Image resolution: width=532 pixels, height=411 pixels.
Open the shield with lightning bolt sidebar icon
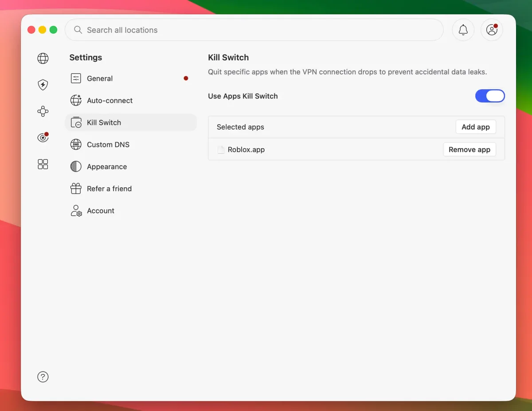click(x=43, y=85)
